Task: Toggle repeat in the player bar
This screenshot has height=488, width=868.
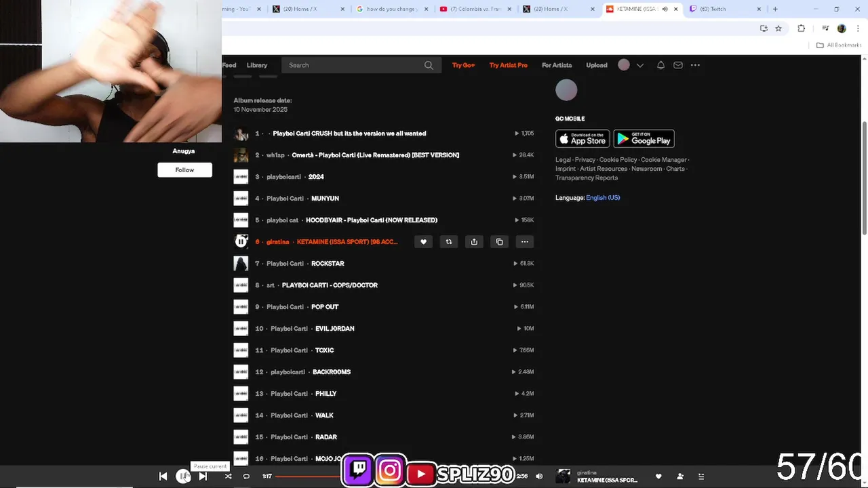Action: point(246,476)
